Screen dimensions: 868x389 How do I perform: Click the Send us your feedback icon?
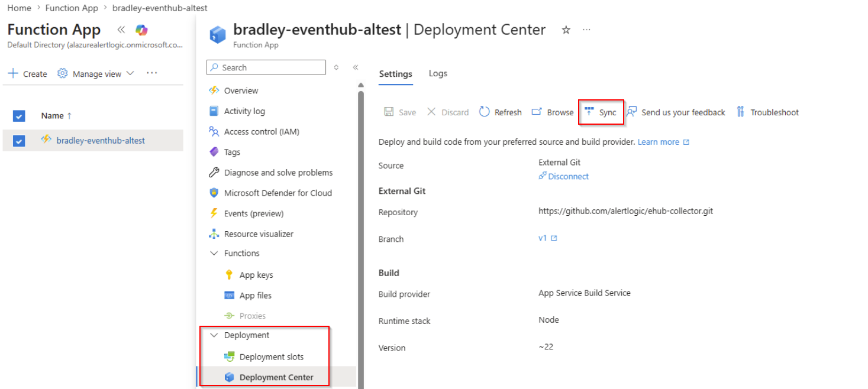click(x=631, y=112)
